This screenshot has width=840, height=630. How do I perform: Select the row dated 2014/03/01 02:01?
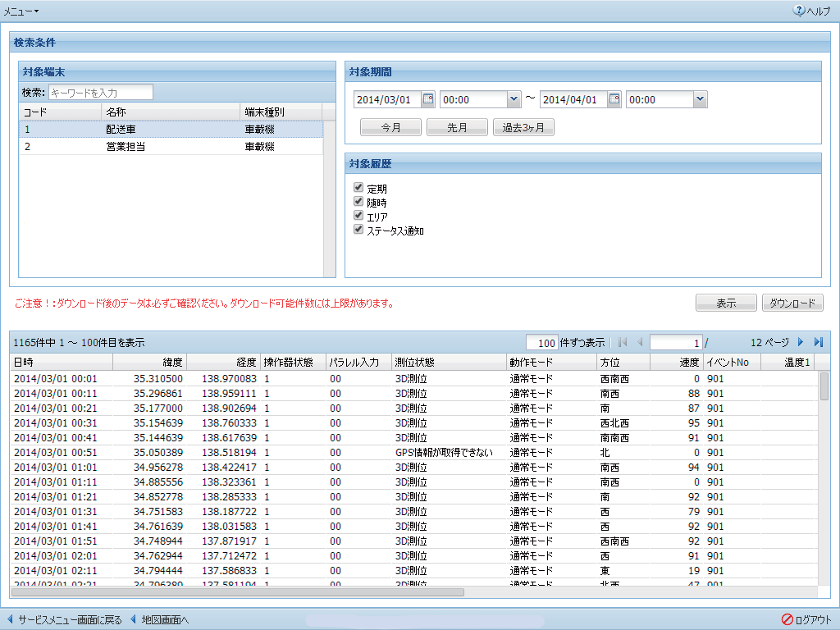(x=413, y=556)
